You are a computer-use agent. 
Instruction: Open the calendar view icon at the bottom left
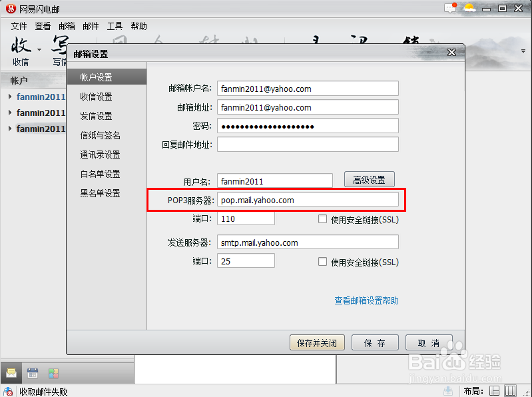click(x=33, y=373)
